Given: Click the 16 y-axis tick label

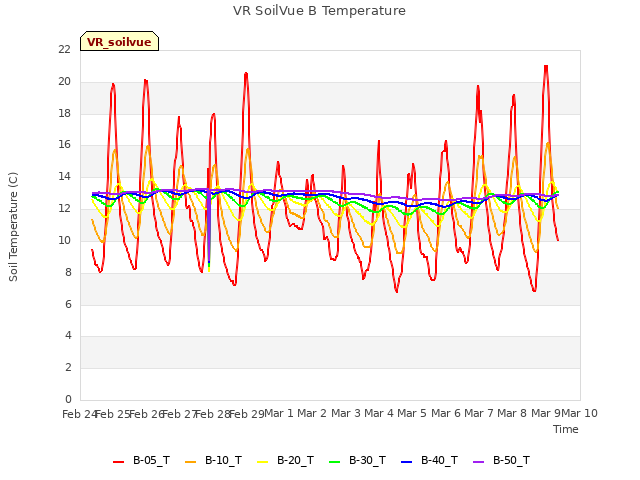Looking at the screenshot, I should coord(64,145).
